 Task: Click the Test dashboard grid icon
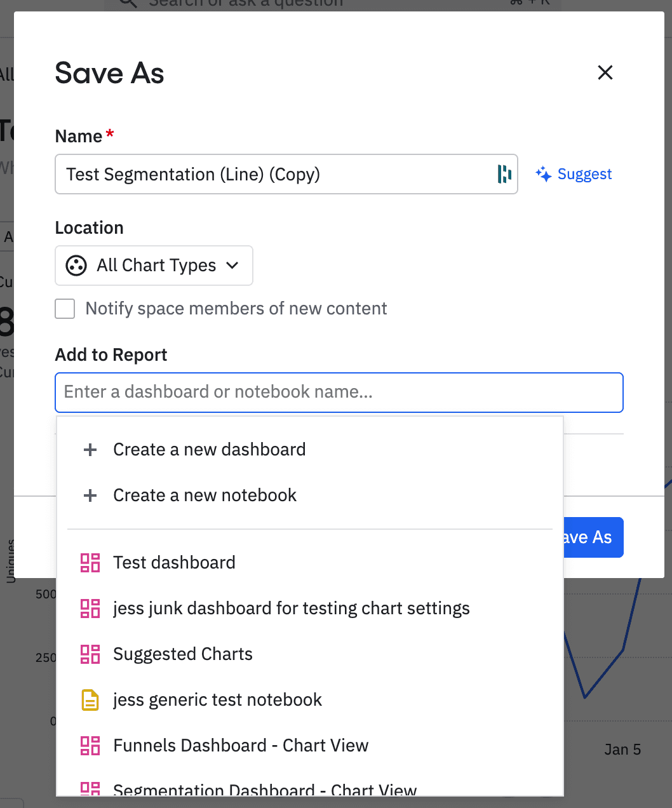pos(90,563)
